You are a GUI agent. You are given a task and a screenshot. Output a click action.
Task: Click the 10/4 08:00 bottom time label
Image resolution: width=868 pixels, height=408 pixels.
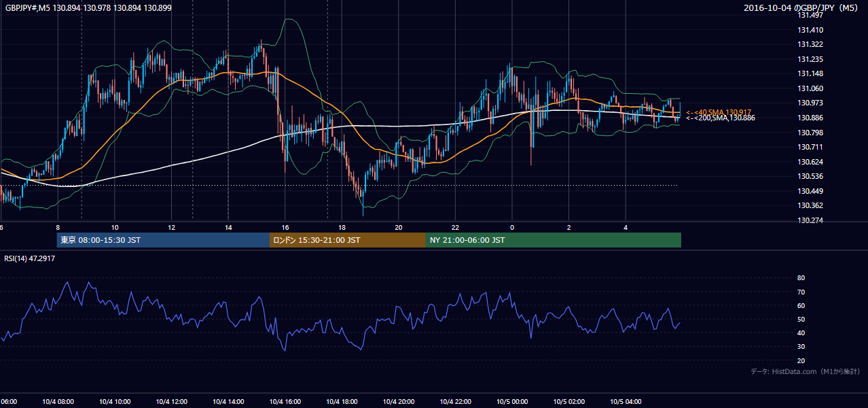pyautogui.click(x=58, y=401)
